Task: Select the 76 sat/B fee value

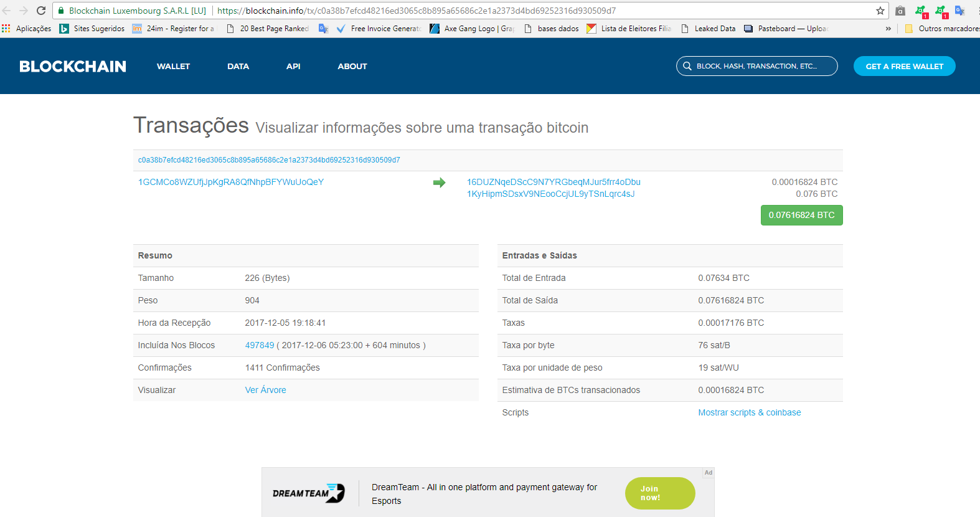Action: (714, 345)
